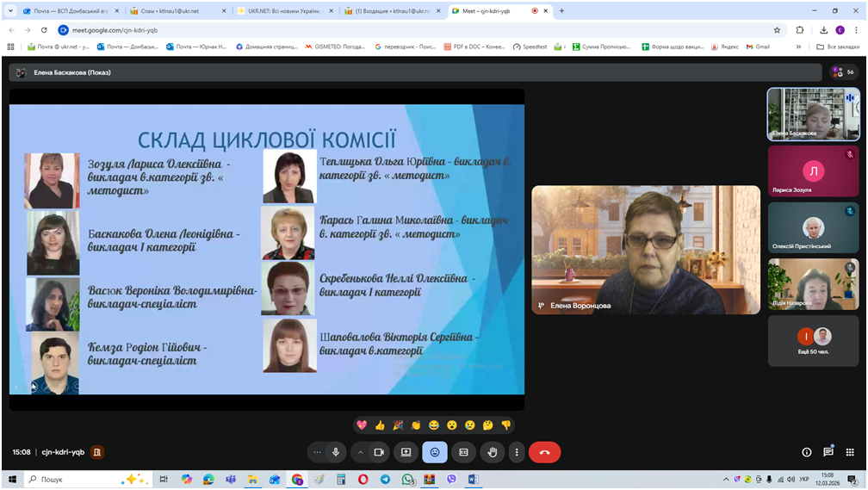Send the thumbs up reaction
This screenshot has width=868, height=490.
[380, 425]
